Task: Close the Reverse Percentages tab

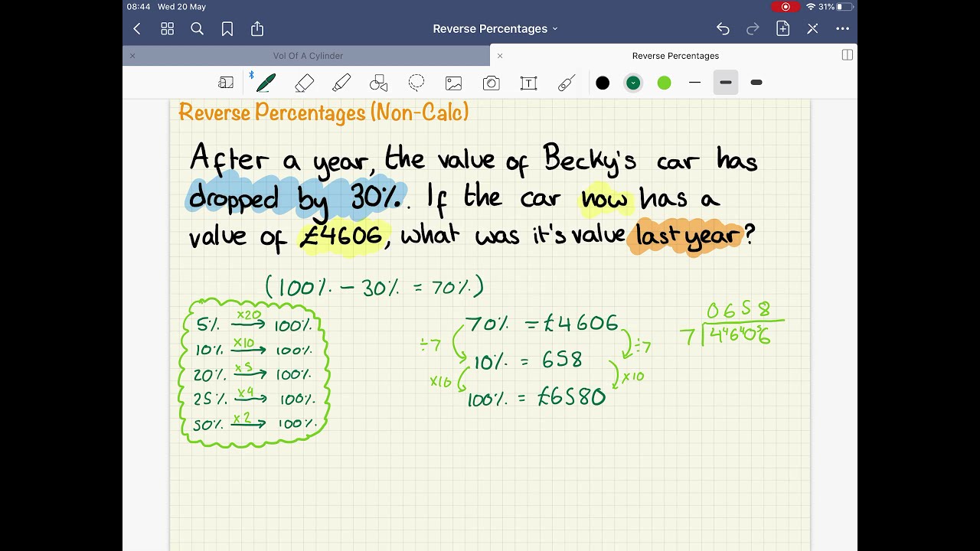Action: coord(500,56)
